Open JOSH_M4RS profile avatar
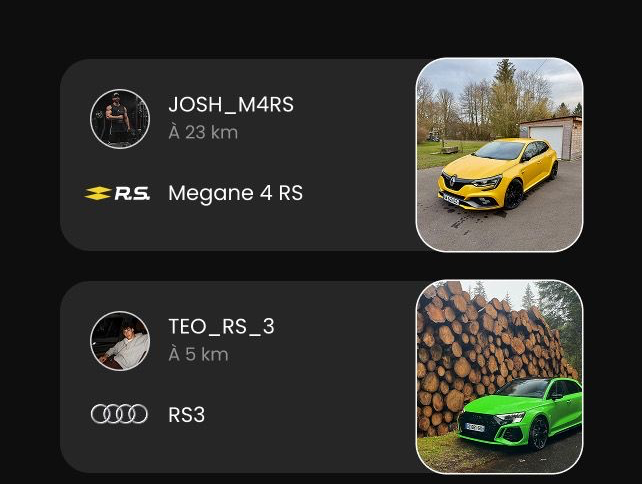This screenshot has height=484, width=642. (x=120, y=119)
